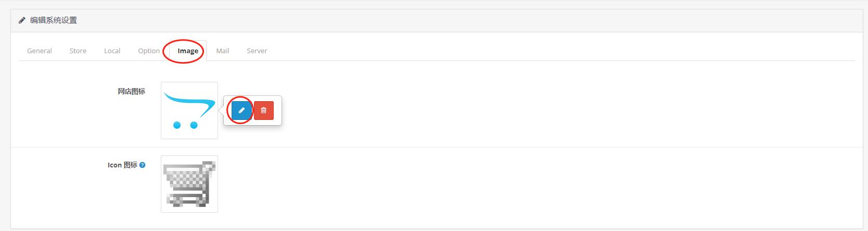Image resolution: width=868 pixels, height=231 pixels.
Task: Click the 网店图标 field label
Action: click(131, 91)
